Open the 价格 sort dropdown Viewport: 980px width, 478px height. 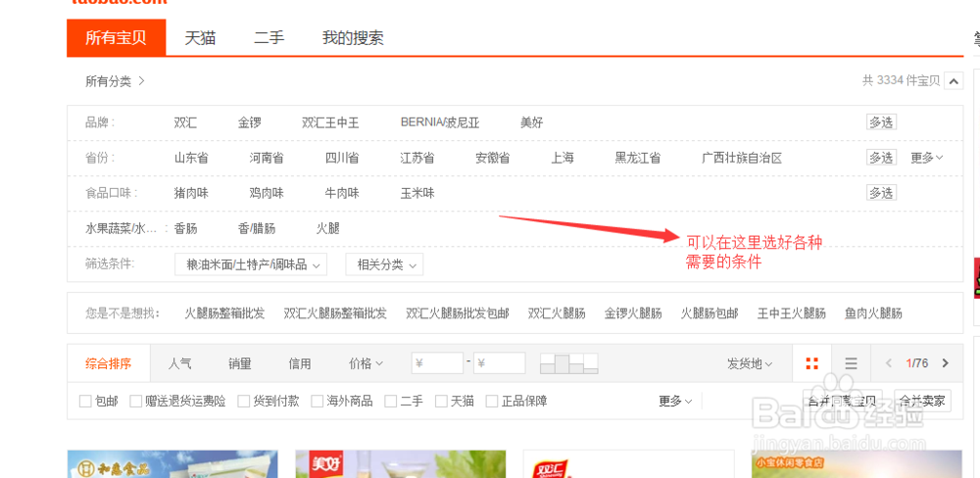pyautogui.click(x=366, y=363)
